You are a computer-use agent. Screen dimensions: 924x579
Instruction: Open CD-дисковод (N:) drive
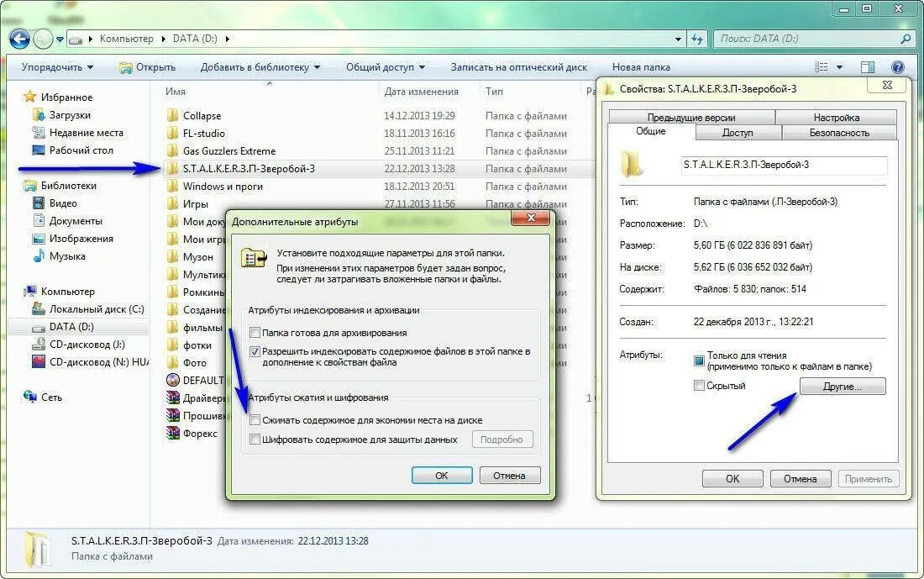coord(98,363)
